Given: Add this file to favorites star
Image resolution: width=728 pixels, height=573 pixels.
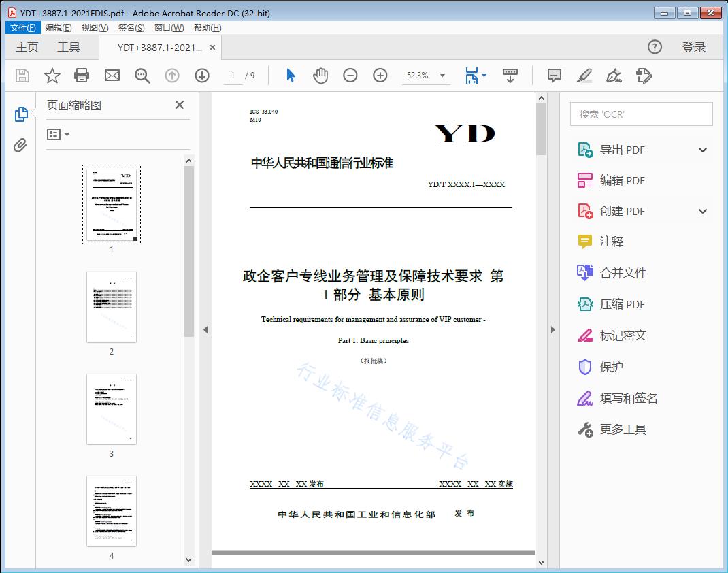Looking at the screenshot, I should tap(52, 76).
